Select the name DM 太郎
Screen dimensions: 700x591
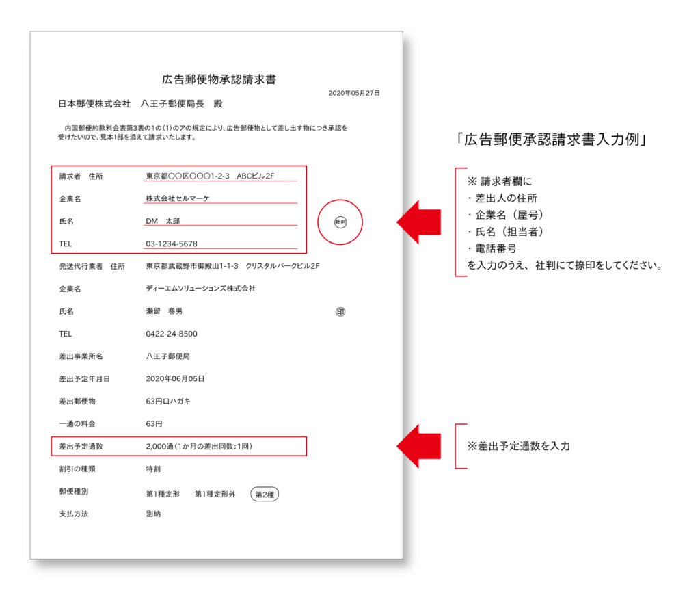click(163, 221)
